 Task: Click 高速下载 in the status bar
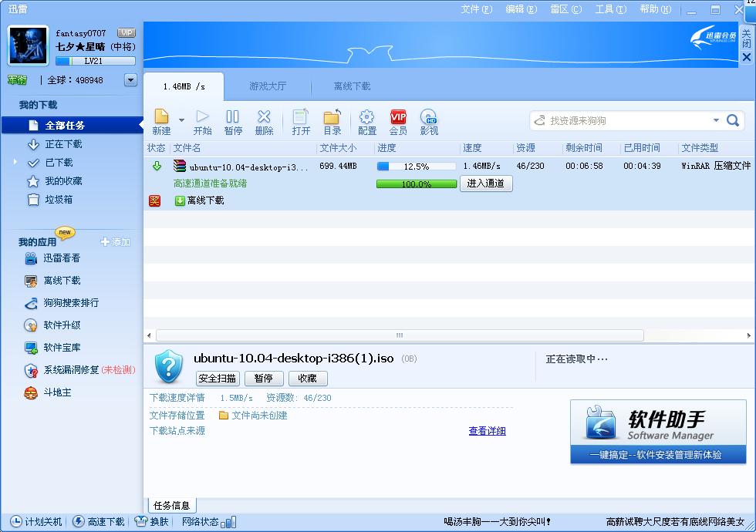click(99, 521)
